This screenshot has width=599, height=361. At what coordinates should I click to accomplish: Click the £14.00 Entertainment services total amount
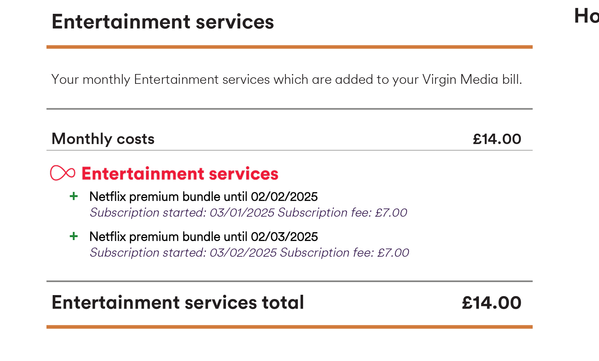coord(491,303)
